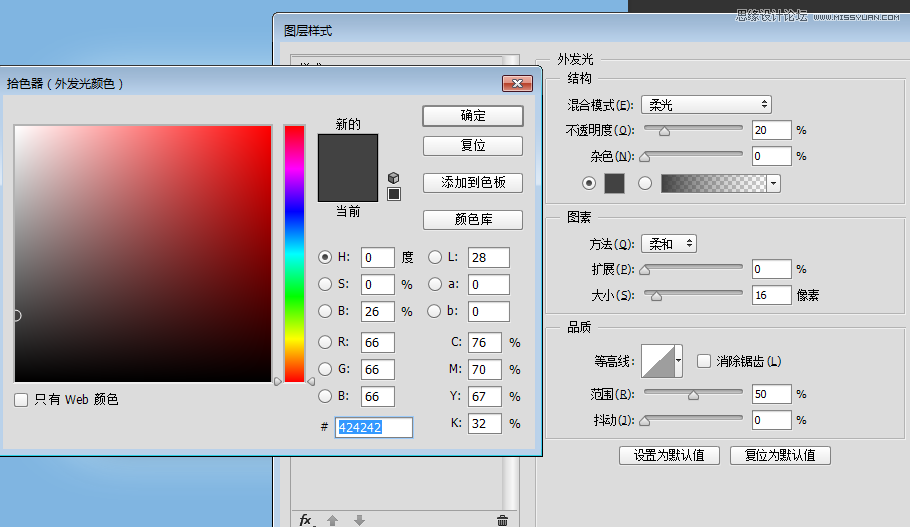Screen dimensions: 910x527
Task: Click the move effect up arrow
Action: [333, 520]
